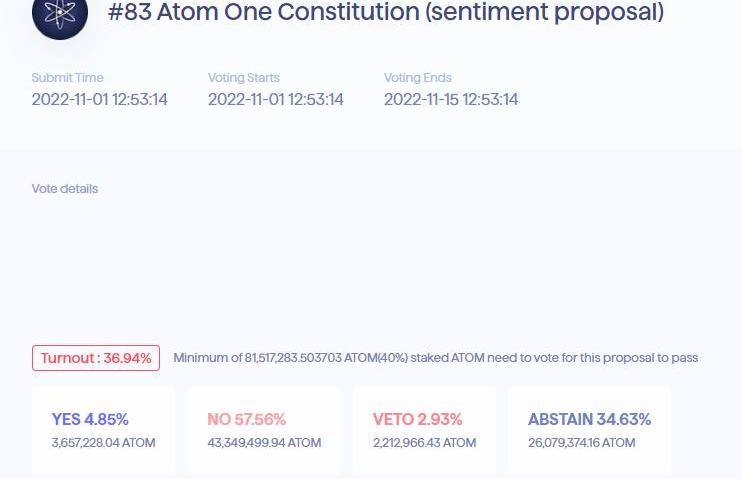The height and width of the screenshot is (479, 742).
Task: Click the 43,349,499.94 ATOM no amount
Action: point(264,442)
